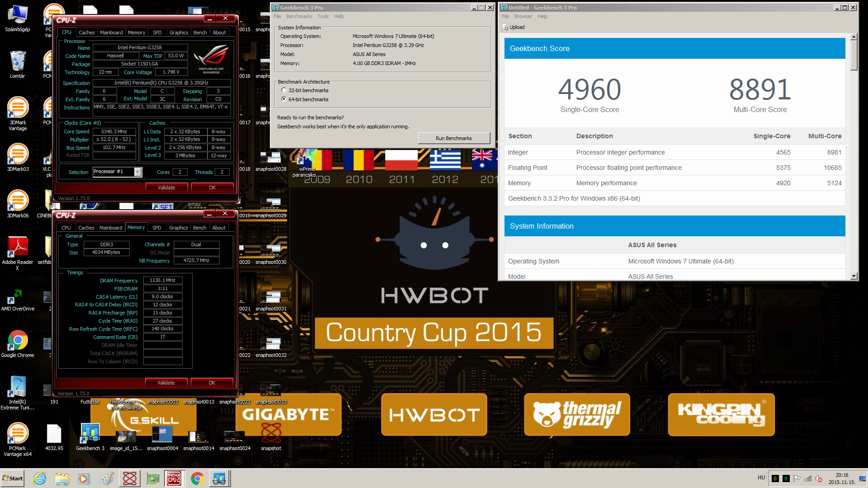
Task: Click the DRAM Frequency value 1130.1 MHz
Action: click(x=163, y=281)
